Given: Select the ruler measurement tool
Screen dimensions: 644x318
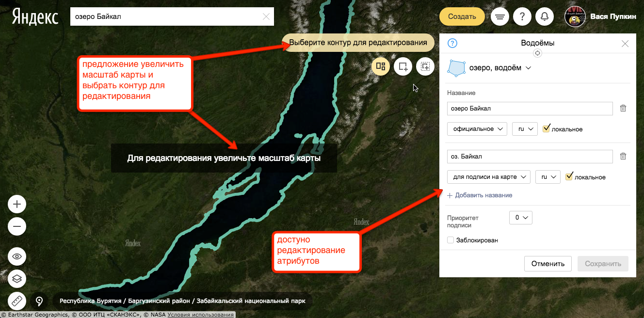Looking at the screenshot, I should [17, 302].
